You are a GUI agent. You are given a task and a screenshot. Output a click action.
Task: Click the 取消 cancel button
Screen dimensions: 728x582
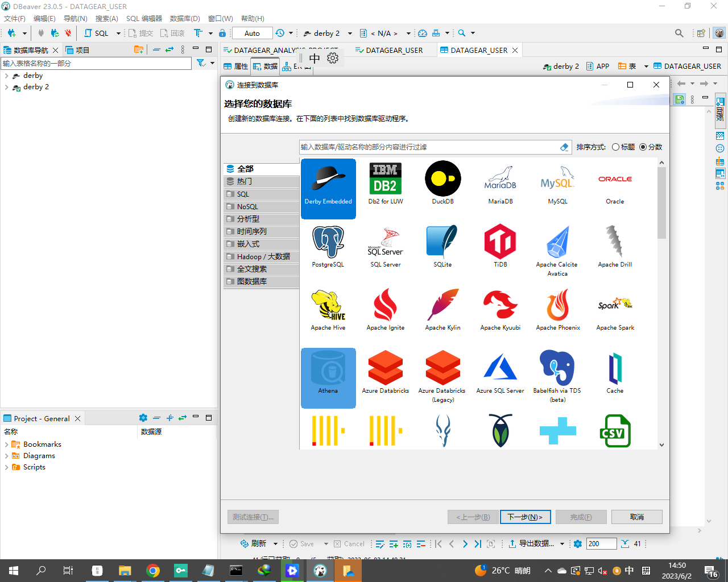637,517
